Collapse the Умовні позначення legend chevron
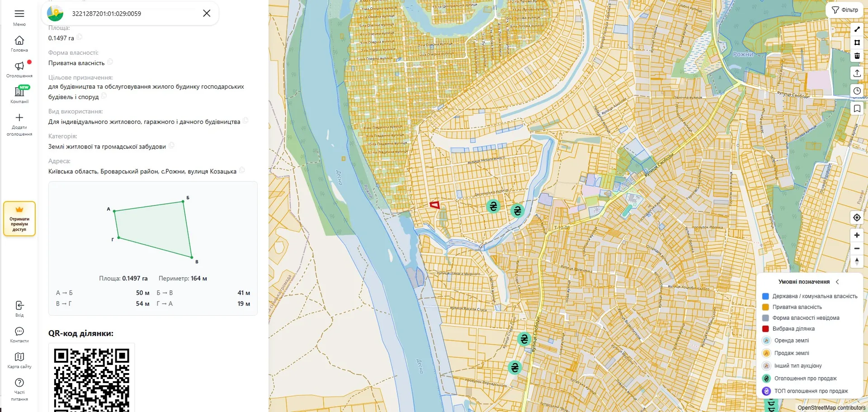 837,282
